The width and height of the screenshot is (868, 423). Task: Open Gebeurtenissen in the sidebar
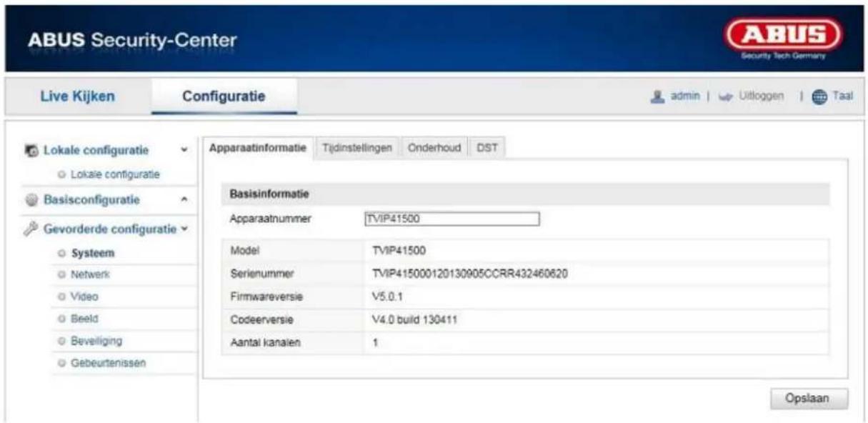107,363
